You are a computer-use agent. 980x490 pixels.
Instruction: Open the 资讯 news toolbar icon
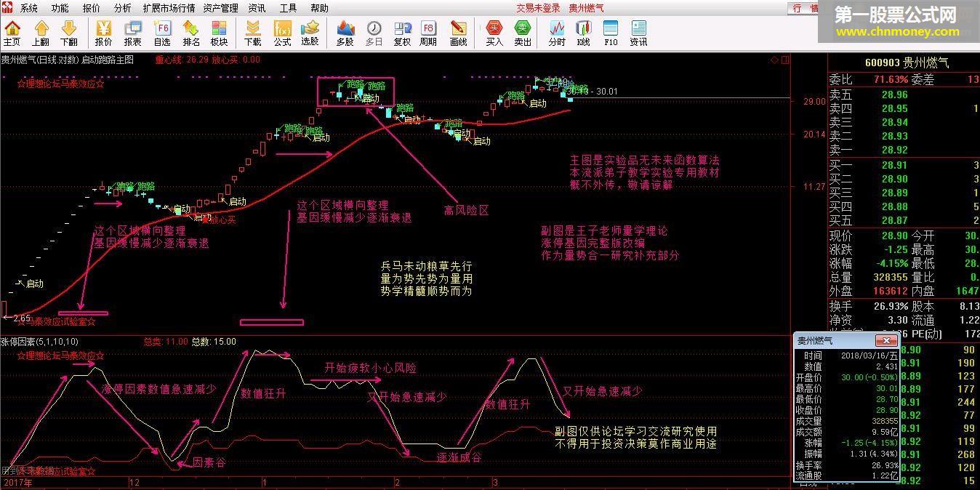click(x=638, y=33)
